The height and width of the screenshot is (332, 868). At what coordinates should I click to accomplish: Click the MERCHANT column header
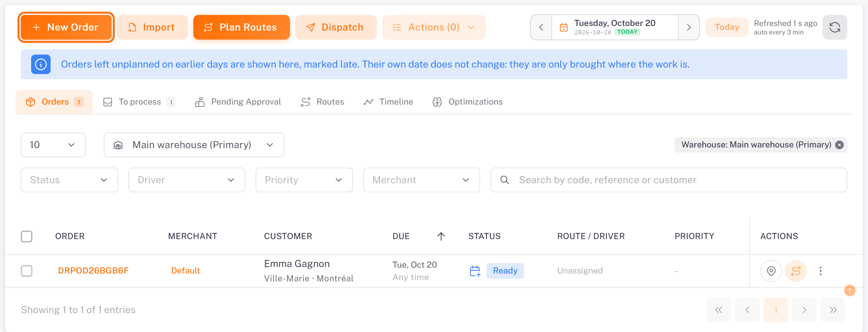[x=192, y=236]
